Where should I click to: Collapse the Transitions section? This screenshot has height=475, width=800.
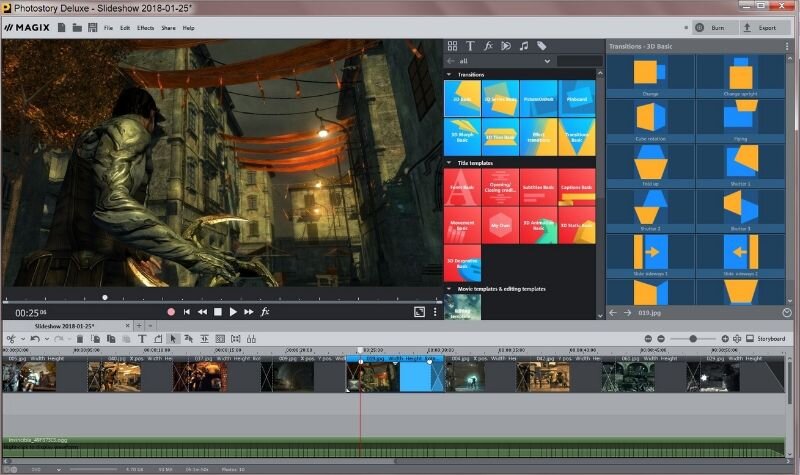point(449,74)
